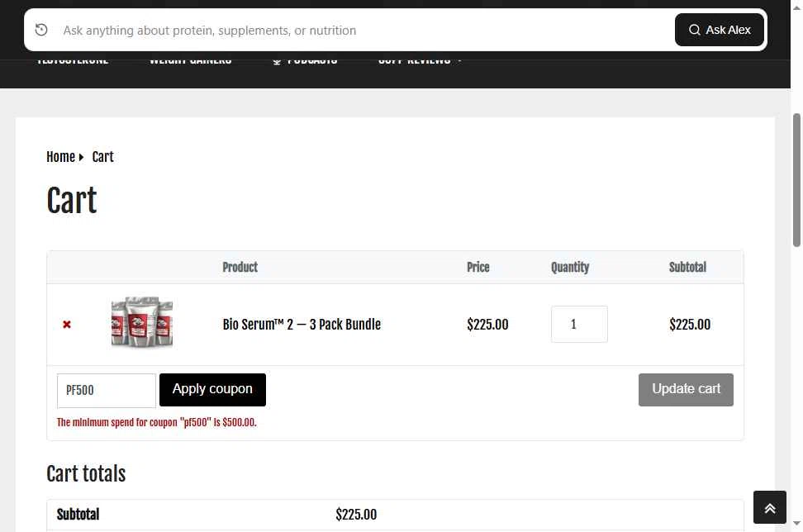Image resolution: width=803 pixels, height=532 pixels.
Task: Click the page vertical scrollbar thumb
Action: (x=796, y=180)
